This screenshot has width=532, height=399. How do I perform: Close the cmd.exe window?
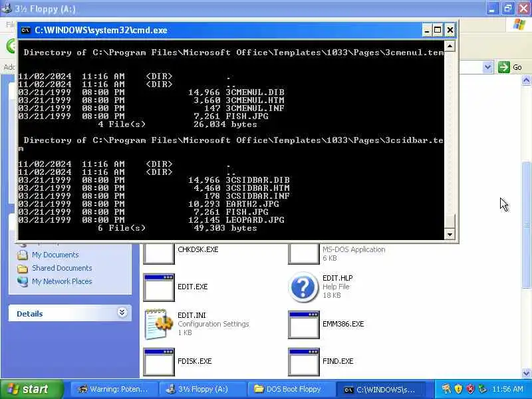click(450, 30)
